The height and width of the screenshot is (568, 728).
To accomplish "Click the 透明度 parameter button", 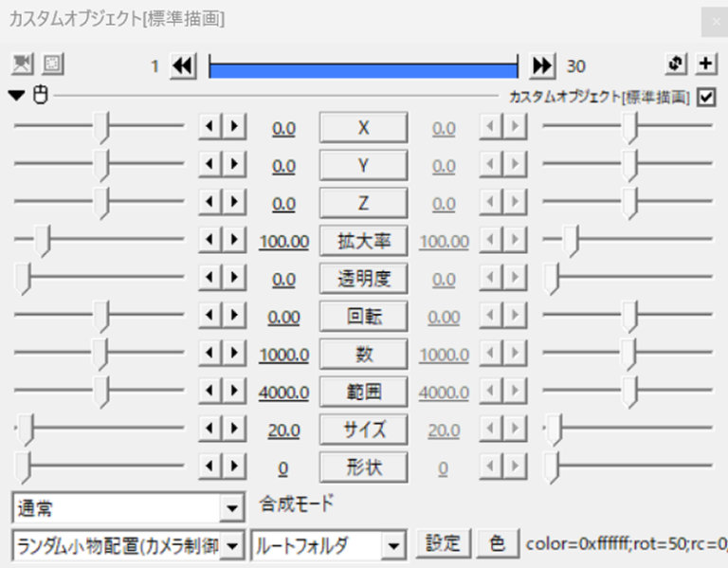I will click(364, 279).
